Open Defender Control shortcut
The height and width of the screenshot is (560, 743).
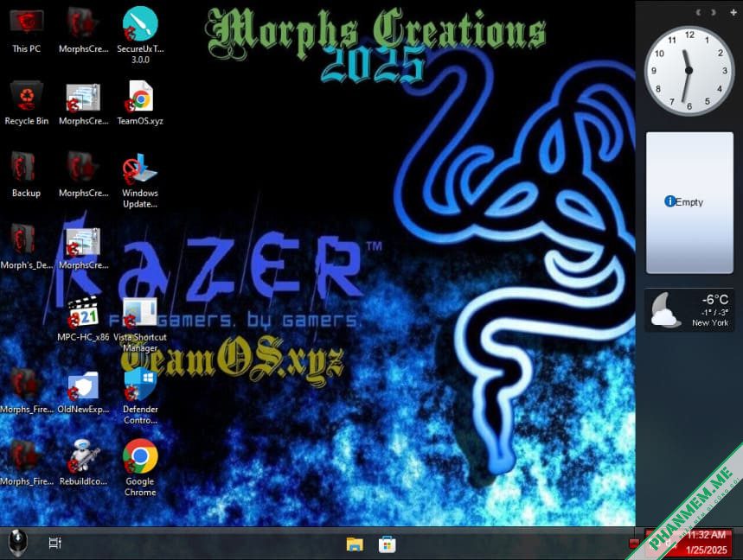click(140, 397)
